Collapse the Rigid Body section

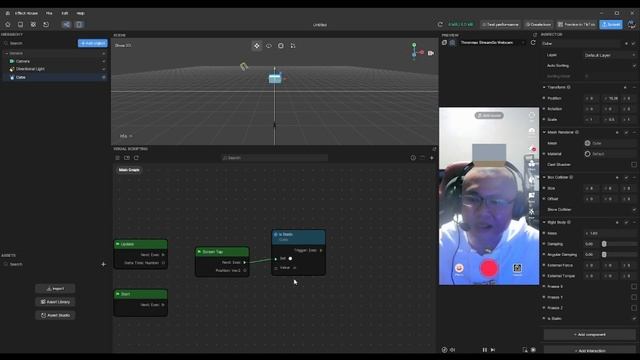(544, 222)
